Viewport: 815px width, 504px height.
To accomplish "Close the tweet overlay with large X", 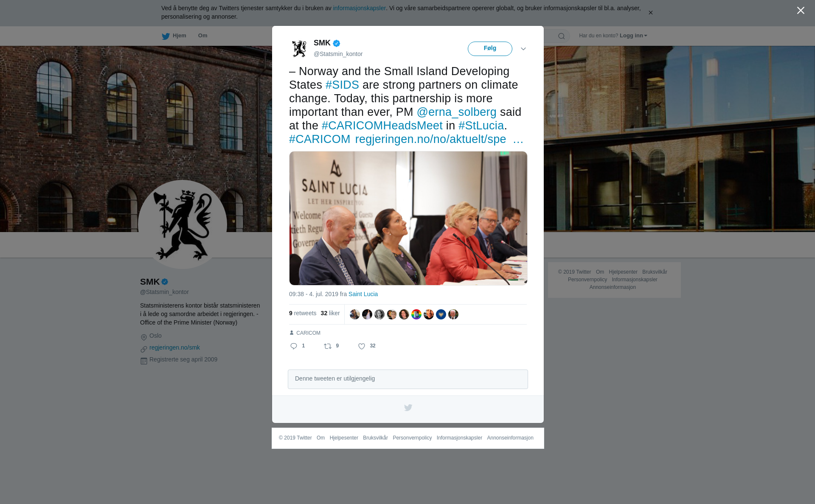I will 801,11.
